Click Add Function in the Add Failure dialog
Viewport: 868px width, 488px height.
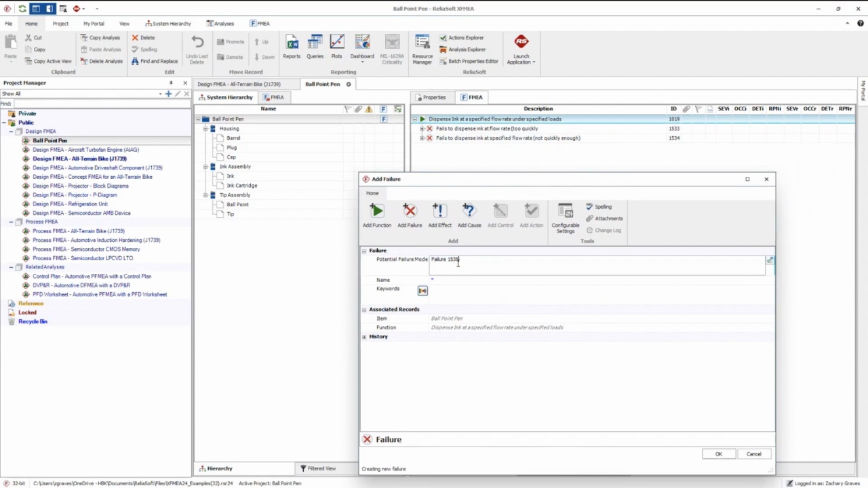376,216
